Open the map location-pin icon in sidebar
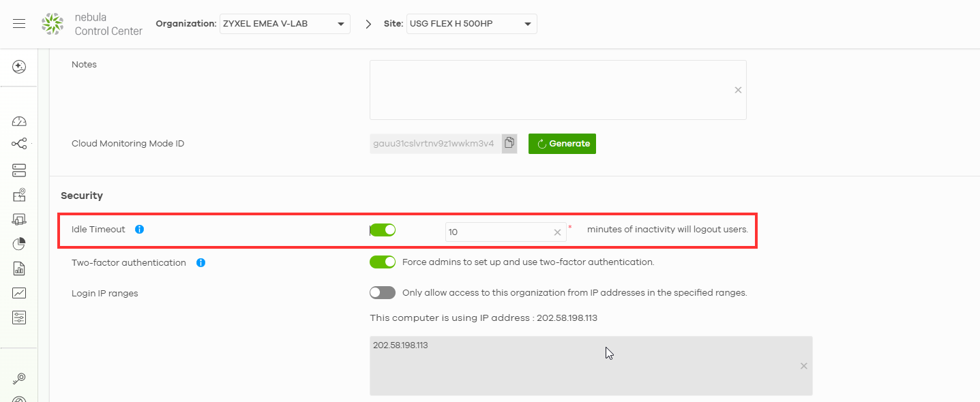 click(x=19, y=196)
